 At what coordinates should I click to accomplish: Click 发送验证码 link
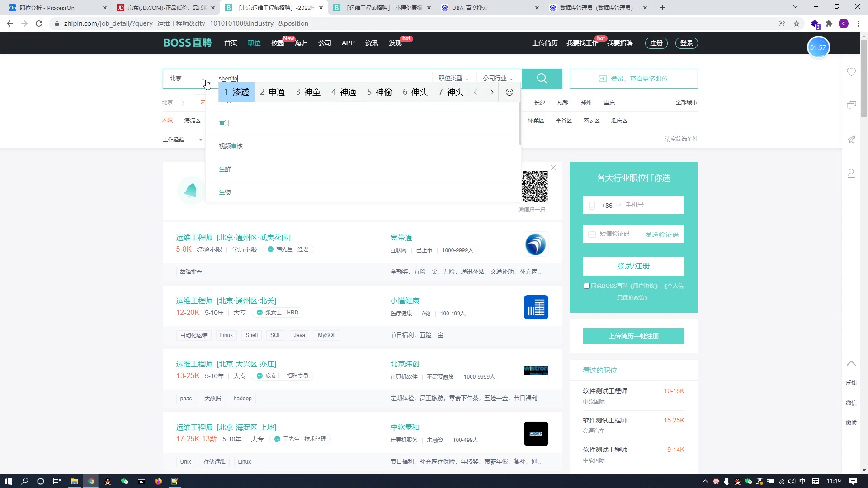tap(661, 235)
